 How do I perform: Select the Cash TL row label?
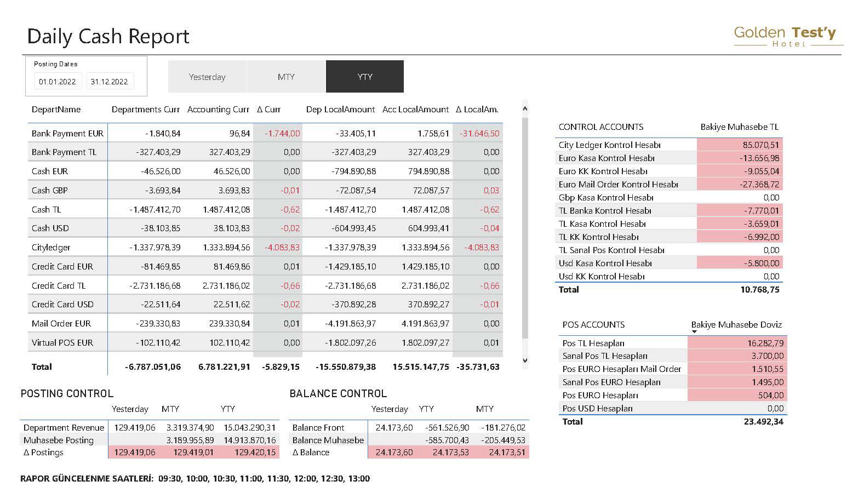click(x=46, y=210)
